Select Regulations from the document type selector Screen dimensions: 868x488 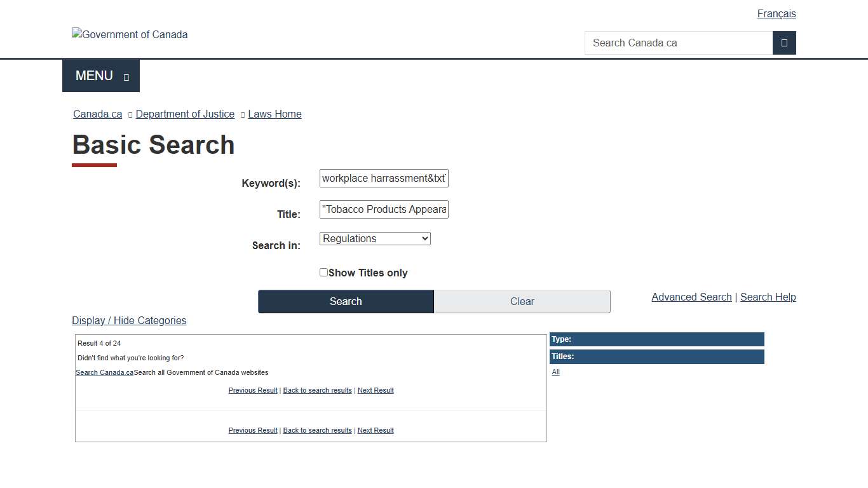[375, 238]
